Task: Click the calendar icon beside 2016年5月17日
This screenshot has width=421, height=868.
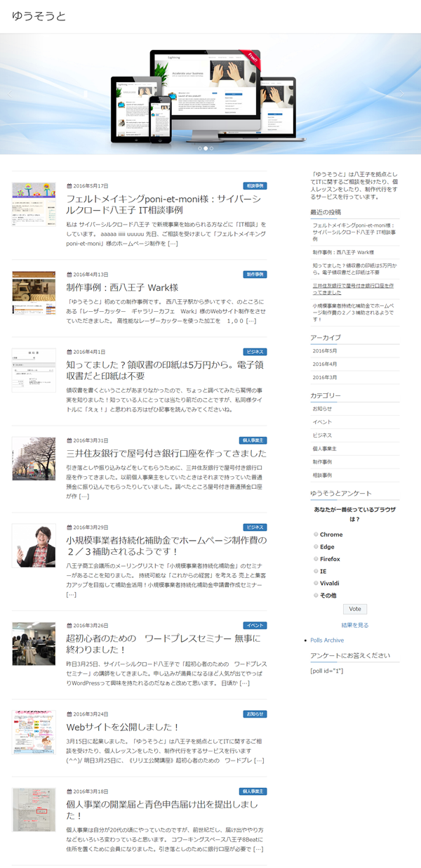Action: [69, 186]
